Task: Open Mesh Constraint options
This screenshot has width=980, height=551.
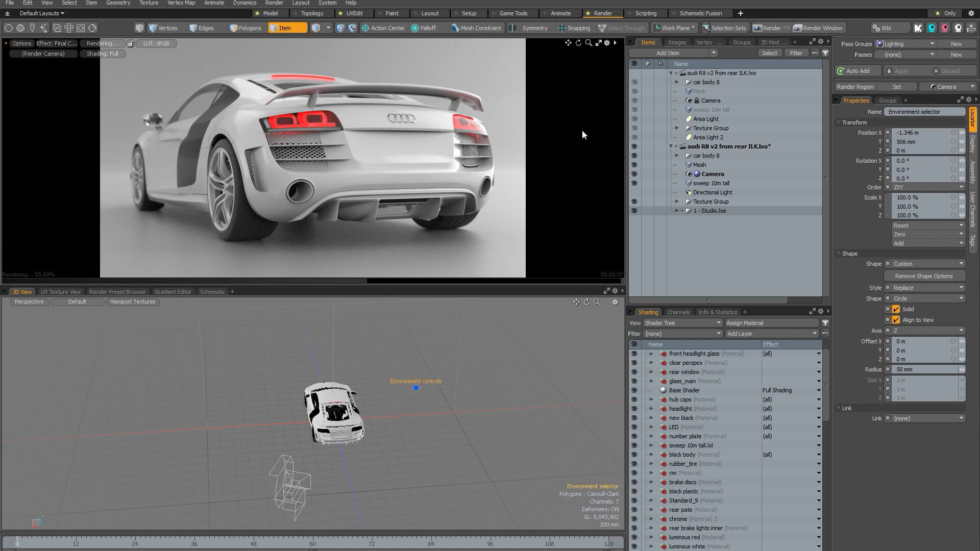Action: click(476, 28)
